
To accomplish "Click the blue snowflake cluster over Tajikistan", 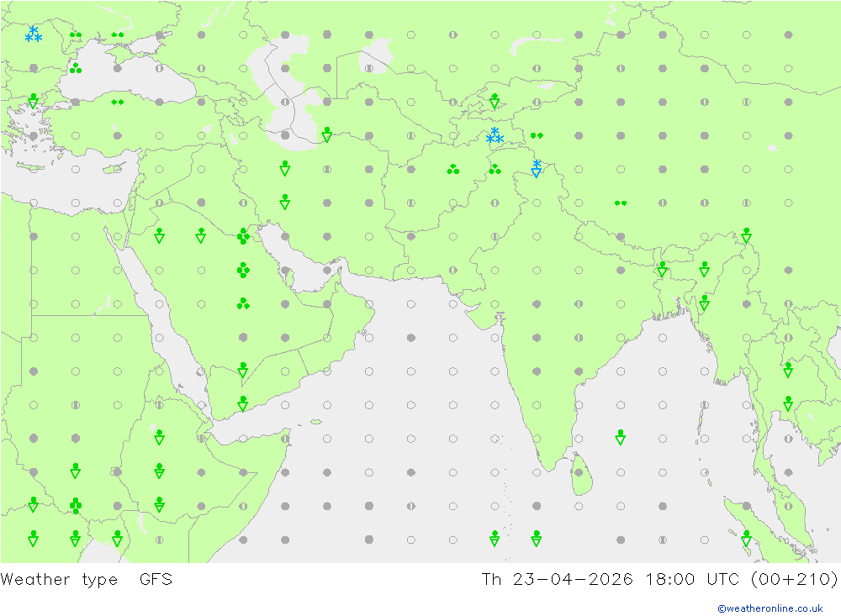I will [495, 135].
